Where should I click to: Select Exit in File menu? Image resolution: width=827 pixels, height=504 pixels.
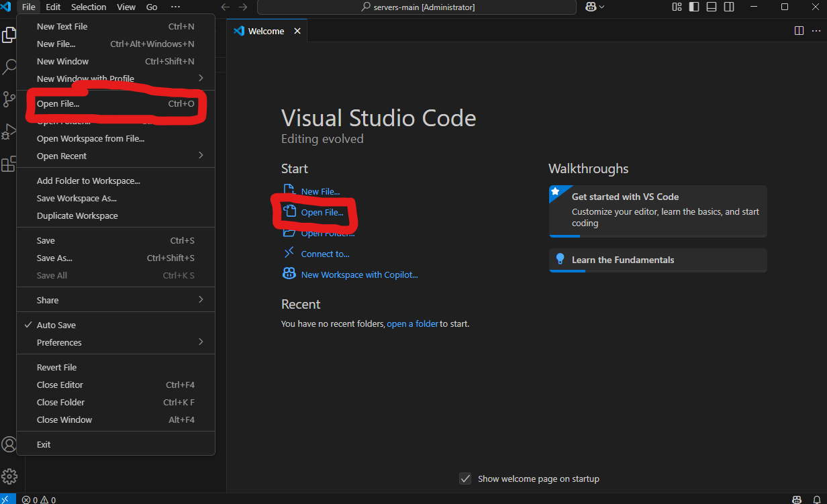click(115, 444)
